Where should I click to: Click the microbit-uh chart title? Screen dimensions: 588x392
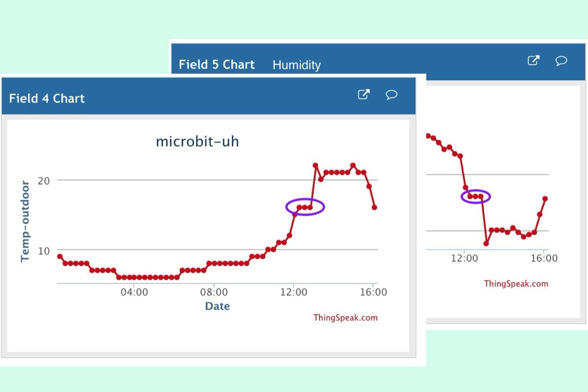[197, 142]
